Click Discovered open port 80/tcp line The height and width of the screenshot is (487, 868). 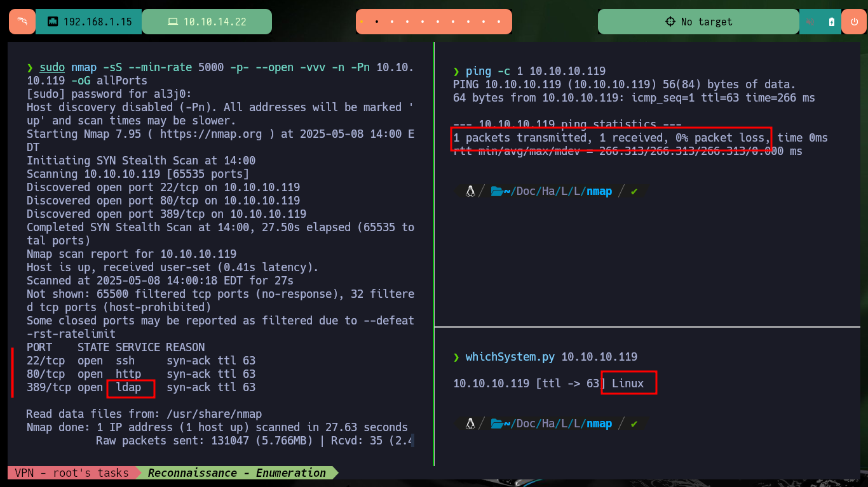(x=163, y=201)
